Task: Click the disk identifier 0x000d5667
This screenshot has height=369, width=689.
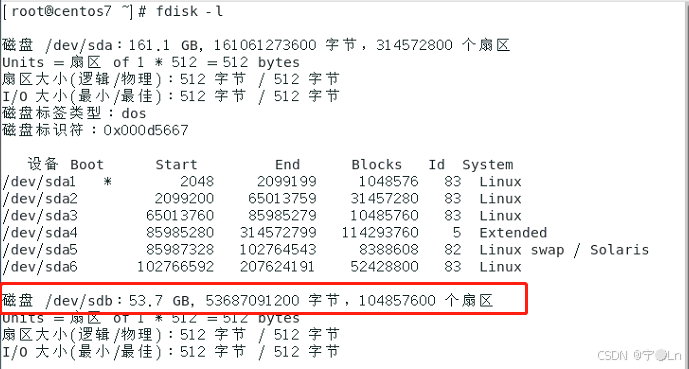Action: [x=146, y=130]
